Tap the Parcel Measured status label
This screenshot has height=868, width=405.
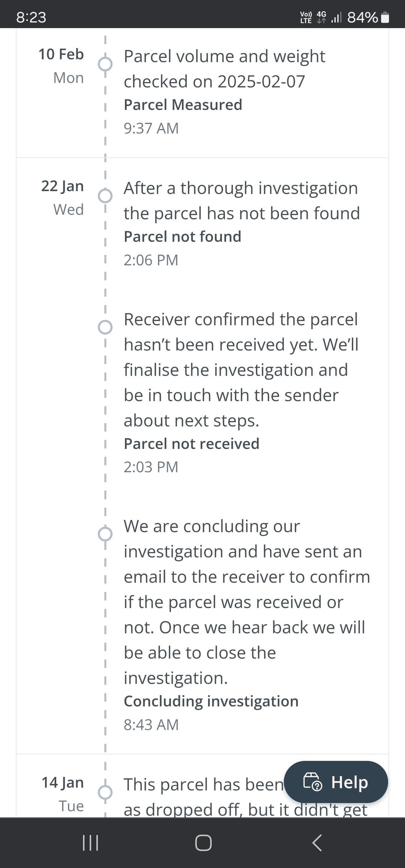[x=183, y=105]
